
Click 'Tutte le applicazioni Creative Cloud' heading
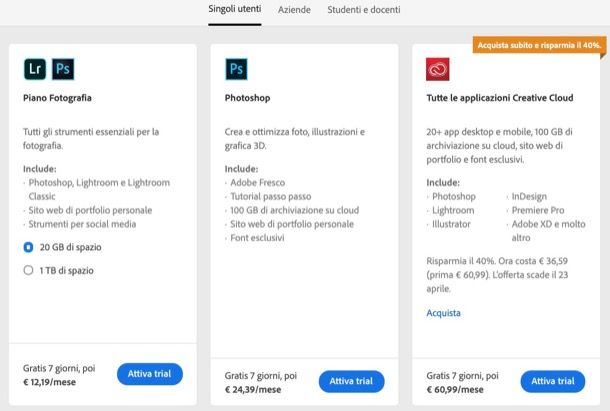pyautogui.click(x=500, y=98)
